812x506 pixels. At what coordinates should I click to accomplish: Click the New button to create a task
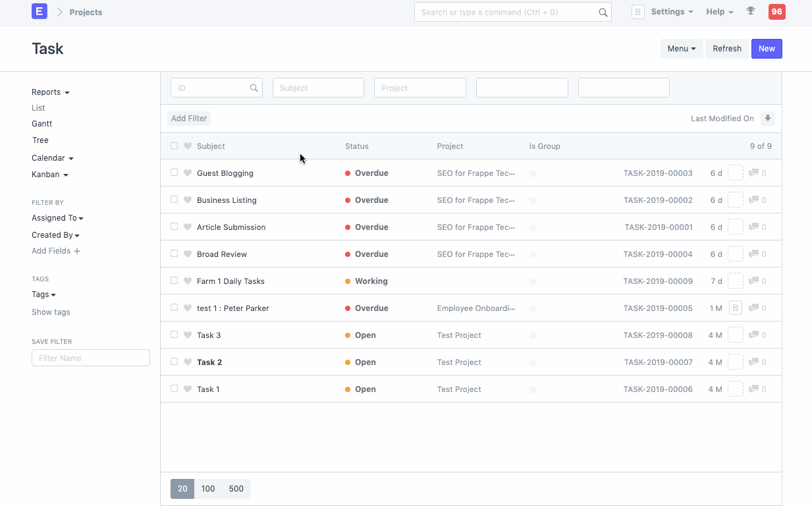[x=766, y=48]
